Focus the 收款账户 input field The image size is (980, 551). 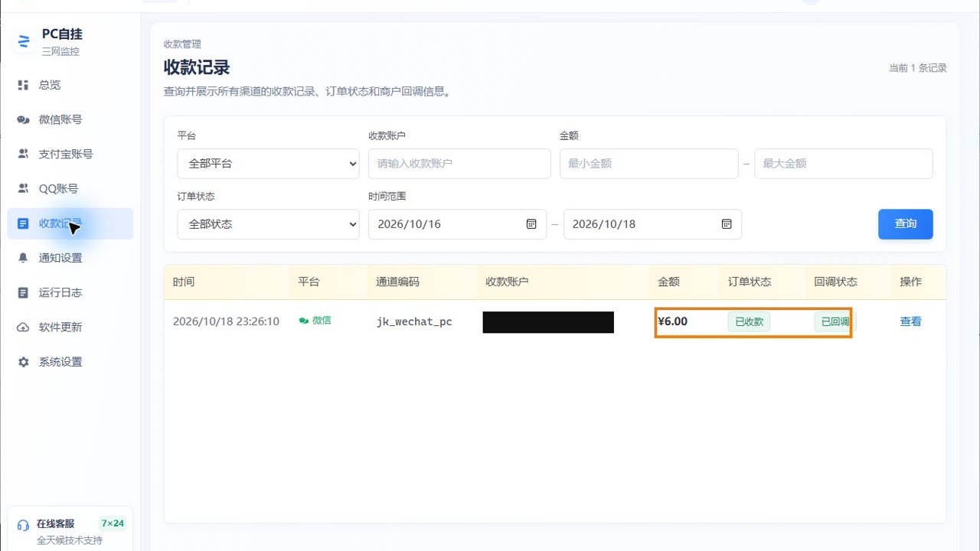tap(459, 163)
